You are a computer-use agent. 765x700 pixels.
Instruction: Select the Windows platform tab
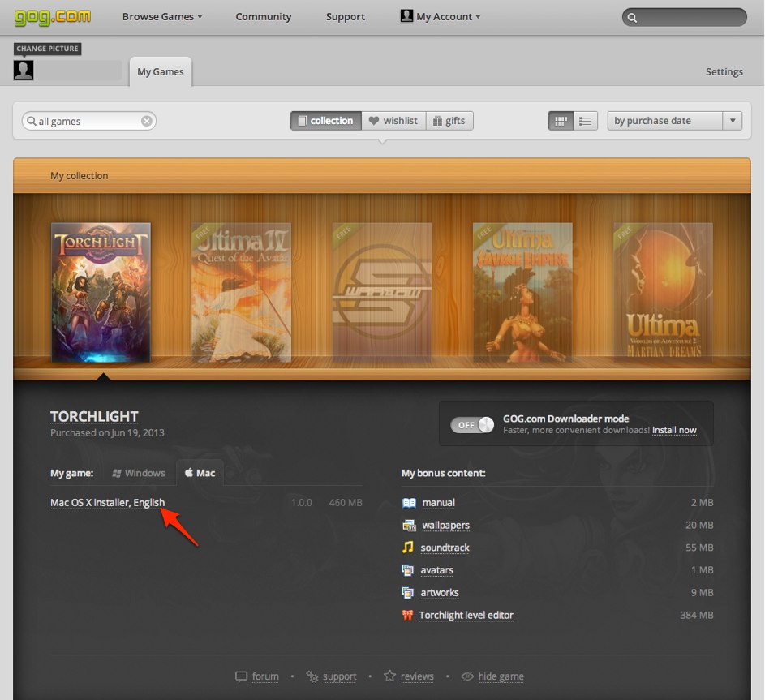tap(139, 473)
